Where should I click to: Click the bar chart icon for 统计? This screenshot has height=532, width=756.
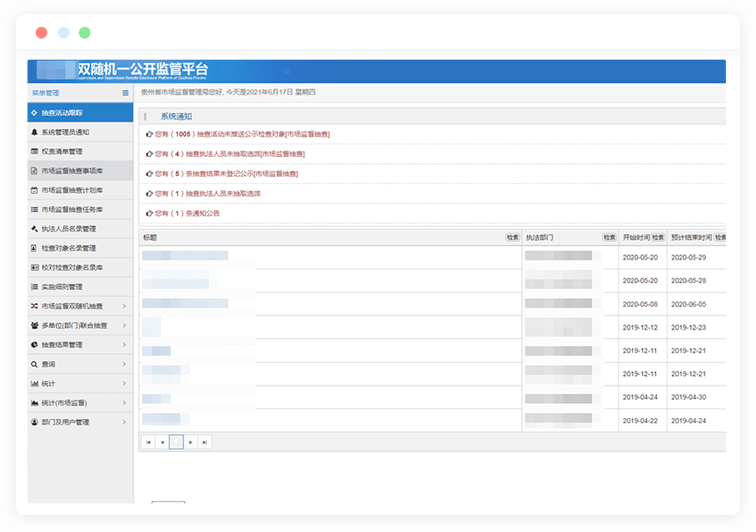click(34, 383)
